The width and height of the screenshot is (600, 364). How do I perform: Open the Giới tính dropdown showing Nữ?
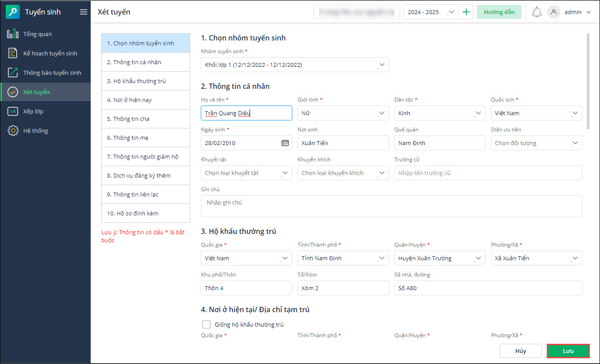[343, 113]
